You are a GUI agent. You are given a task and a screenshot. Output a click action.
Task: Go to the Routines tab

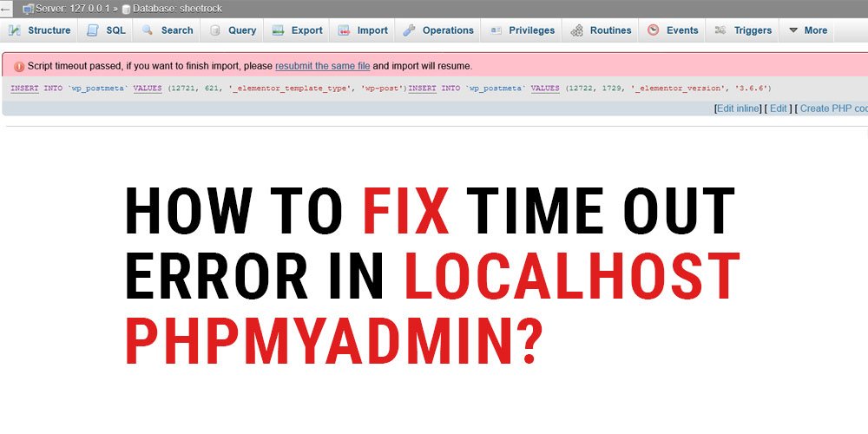(602, 30)
